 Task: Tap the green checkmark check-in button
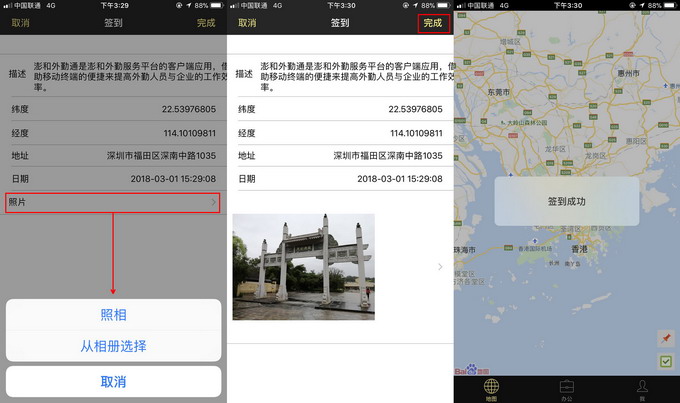click(665, 361)
